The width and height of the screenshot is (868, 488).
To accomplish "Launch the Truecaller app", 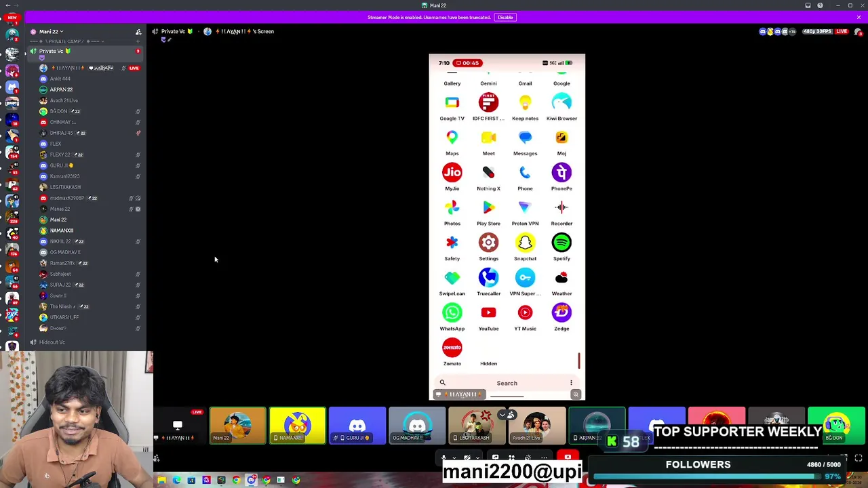I will [488, 277].
